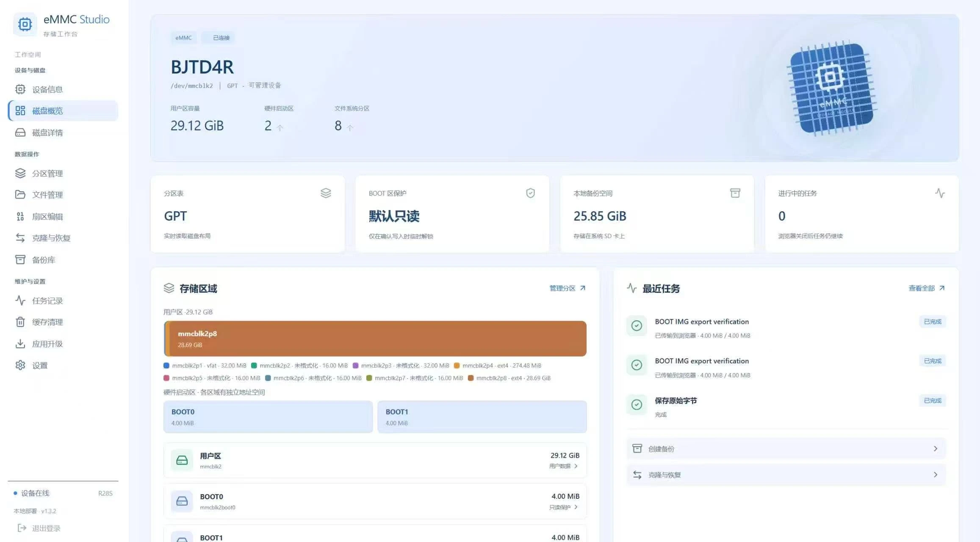The height and width of the screenshot is (542, 980).
Task: Click the drive icon in BOOT0 mmcblk2boot0 row
Action: [182, 501]
